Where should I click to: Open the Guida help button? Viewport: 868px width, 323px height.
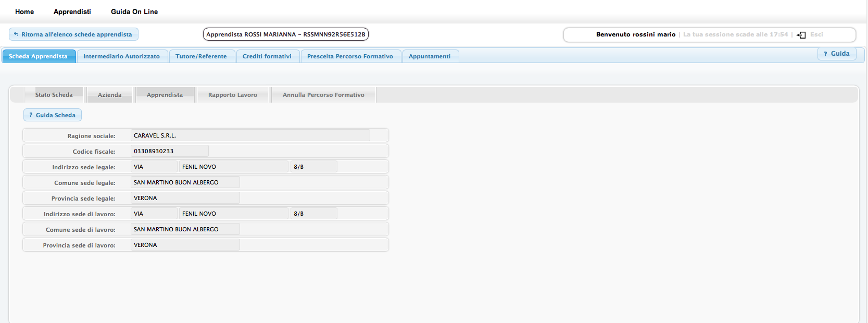click(836, 54)
